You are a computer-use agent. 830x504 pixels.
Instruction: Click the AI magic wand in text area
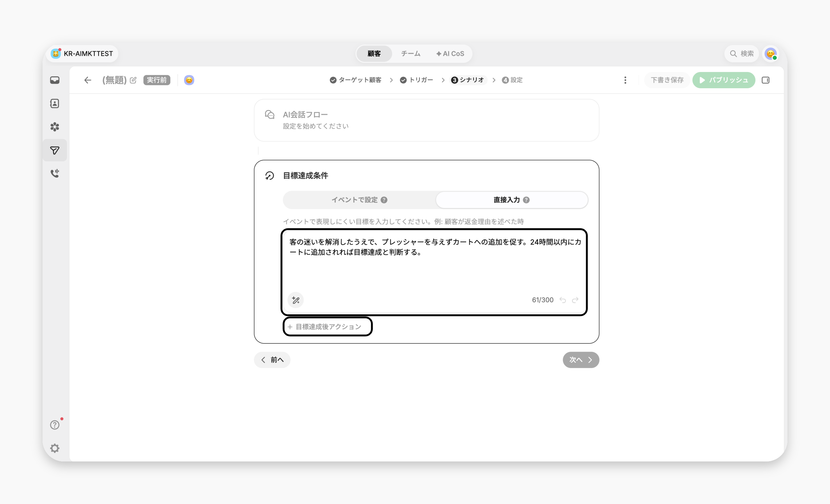pos(296,300)
